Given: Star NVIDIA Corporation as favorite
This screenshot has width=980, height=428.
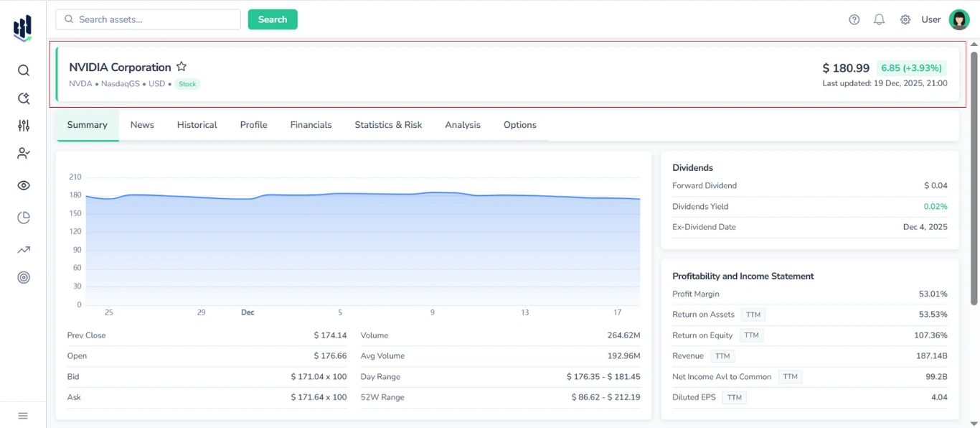Looking at the screenshot, I should click(x=181, y=66).
